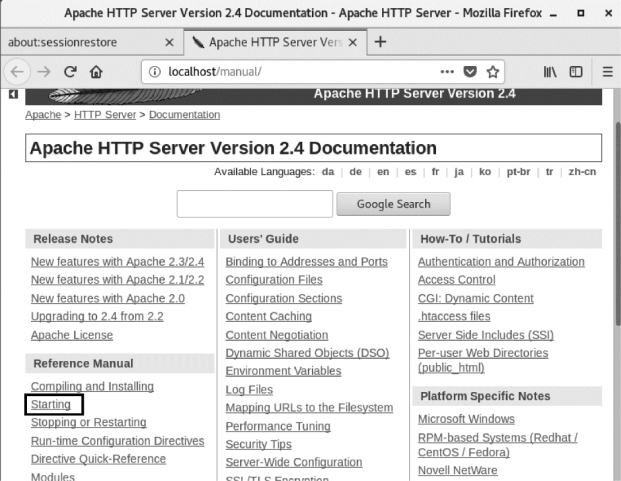This screenshot has width=621, height=481.
Task: Switch language to en
Action: (x=383, y=172)
